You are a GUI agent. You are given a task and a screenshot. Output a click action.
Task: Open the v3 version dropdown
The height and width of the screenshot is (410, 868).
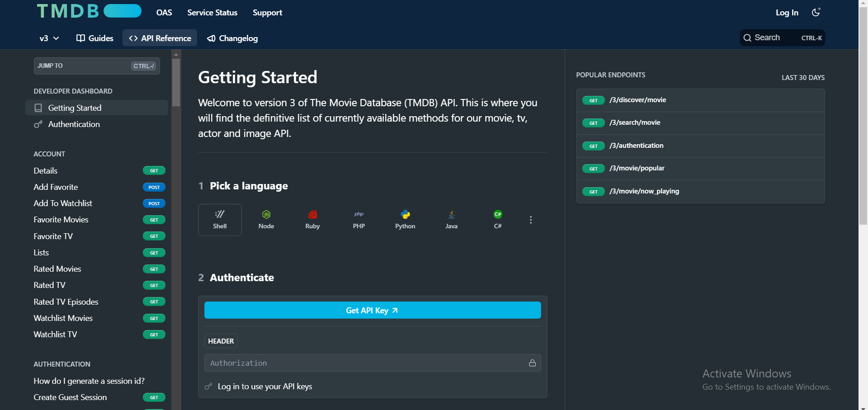(x=49, y=38)
